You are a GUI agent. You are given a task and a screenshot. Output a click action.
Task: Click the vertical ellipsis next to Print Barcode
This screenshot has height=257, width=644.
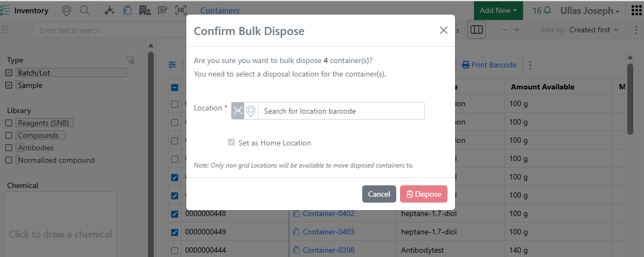[530, 65]
